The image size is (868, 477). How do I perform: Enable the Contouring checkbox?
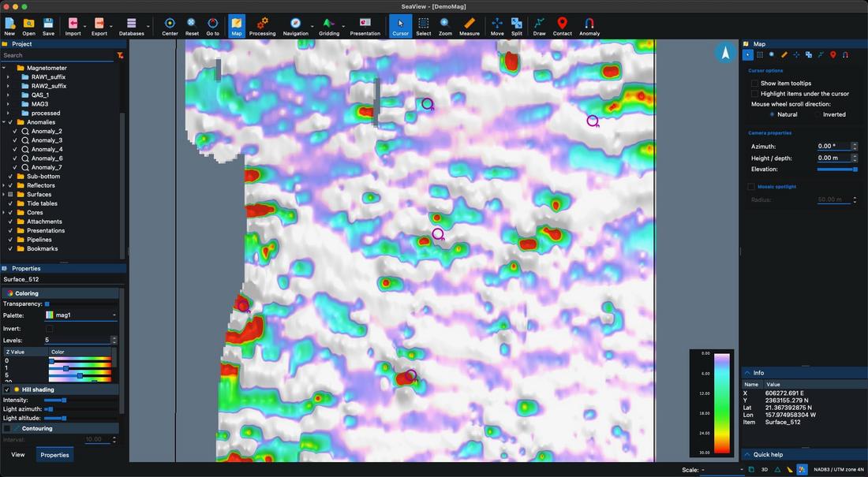pyautogui.click(x=6, y=428)
